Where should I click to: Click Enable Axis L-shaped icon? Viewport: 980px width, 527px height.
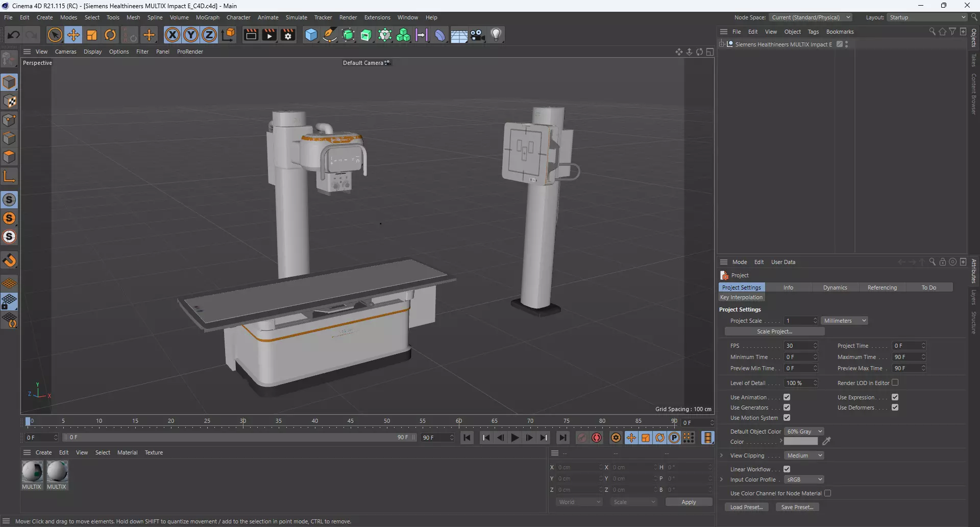[9, 176]
